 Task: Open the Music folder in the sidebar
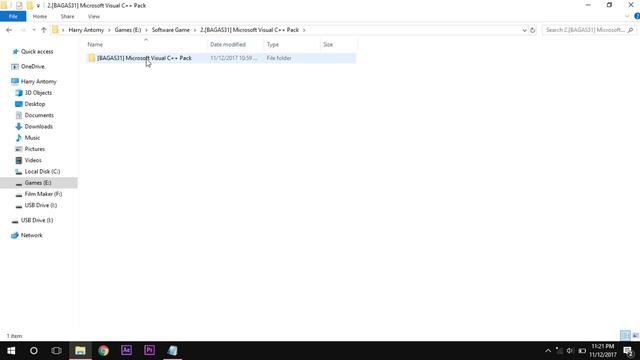(32, 138)
